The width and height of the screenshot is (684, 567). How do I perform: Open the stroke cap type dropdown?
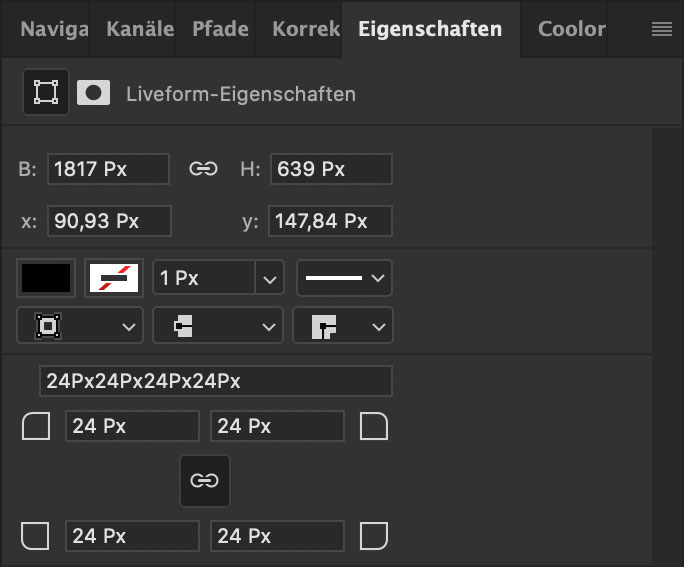pyautogui.click(x=218, y=325)
